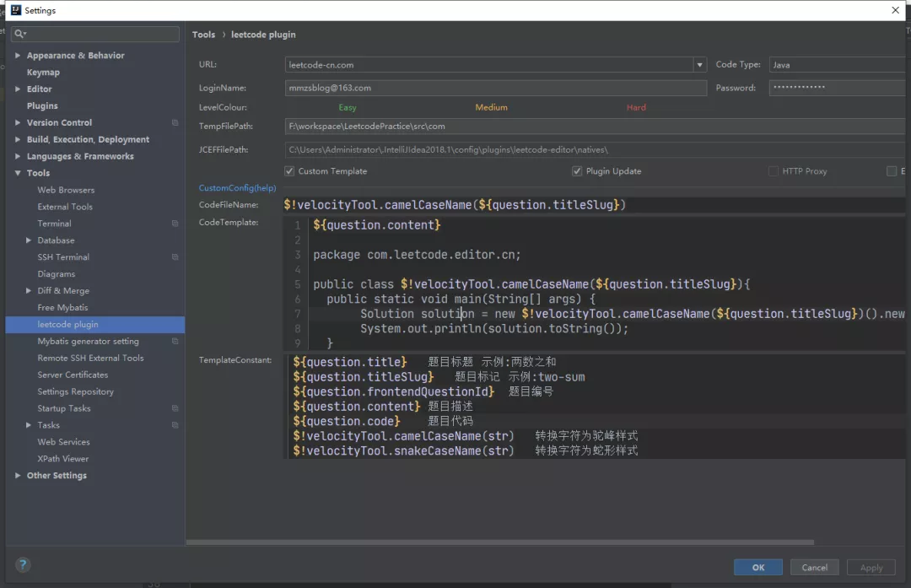Image resolution: width=911 pixels, height=588 pixels.
Task: Enable the HTTP Proxy checkbox
Action: [x=772, y=170]
